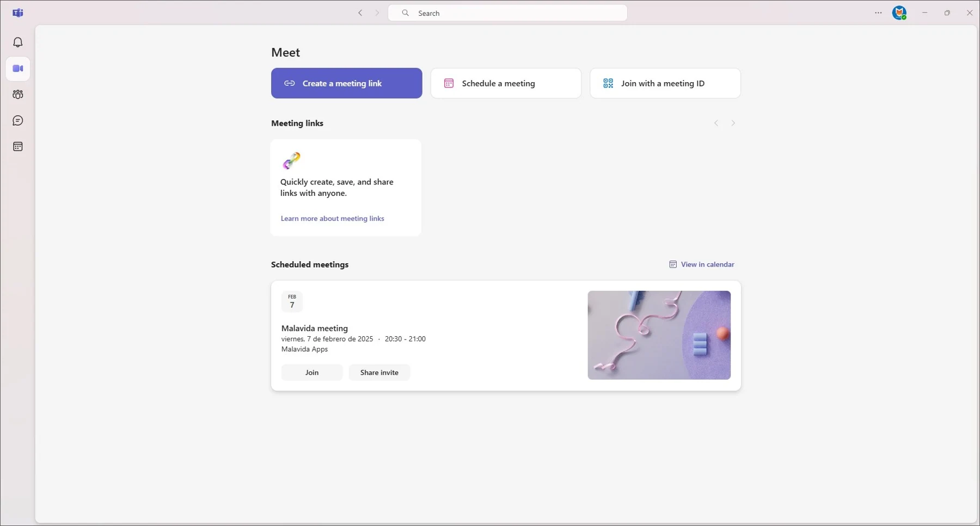Join the Malavida meeting
Image resolution: width=980 pixels, height=526 pixels.
point(312,373)
